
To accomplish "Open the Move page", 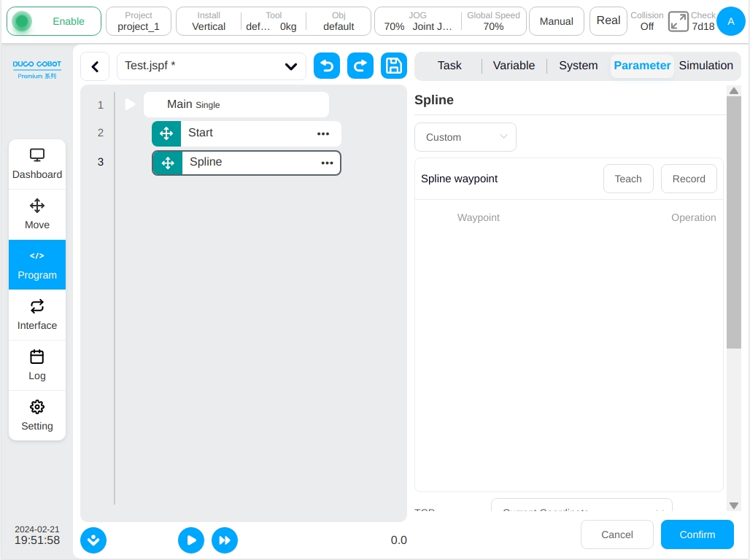I will [36, 214].
